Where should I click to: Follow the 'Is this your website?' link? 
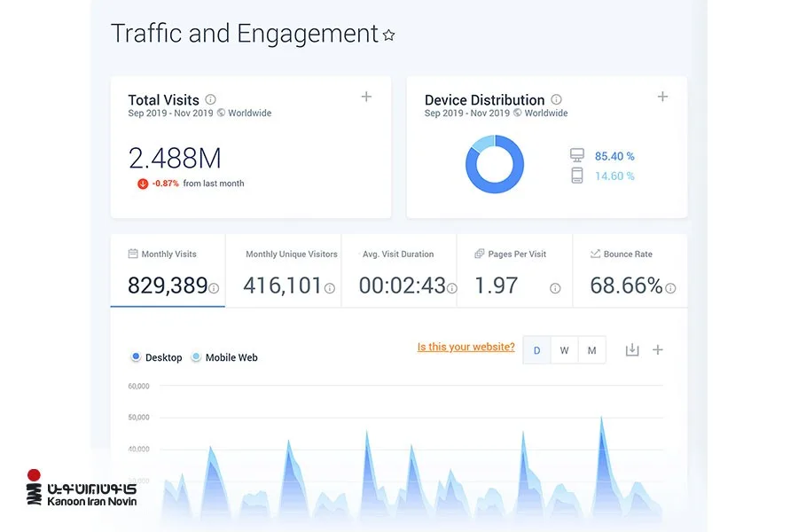[x=465, y=347]
